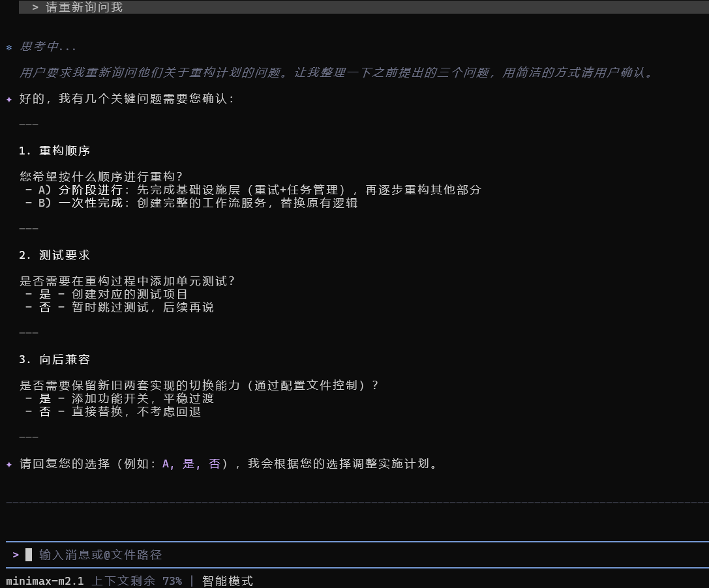Click the 3. 向后兼容 heading
This screenshot has width=709, height=588.
point(55,359)
